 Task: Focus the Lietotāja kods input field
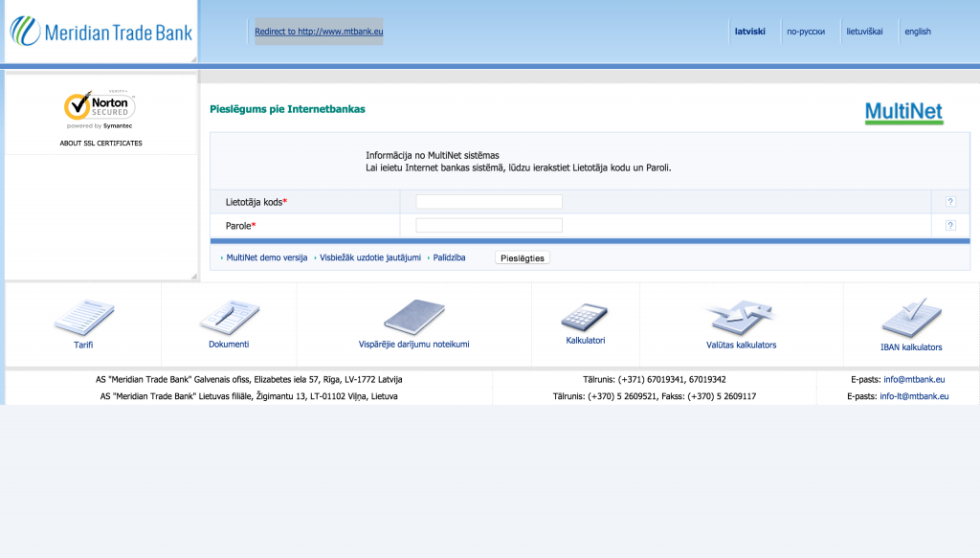489,202
